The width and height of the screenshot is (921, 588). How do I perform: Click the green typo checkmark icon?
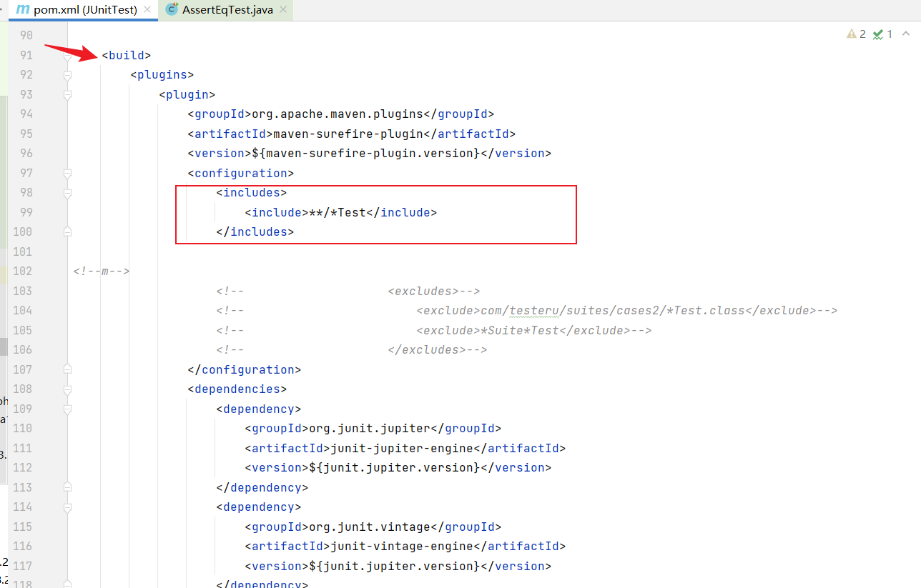878,34
